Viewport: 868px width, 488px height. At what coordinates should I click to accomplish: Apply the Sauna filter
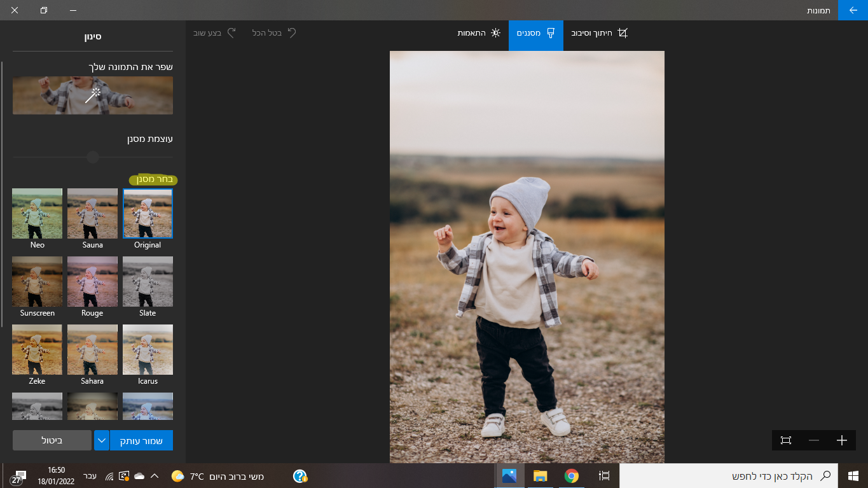click(x=92, y=213)
